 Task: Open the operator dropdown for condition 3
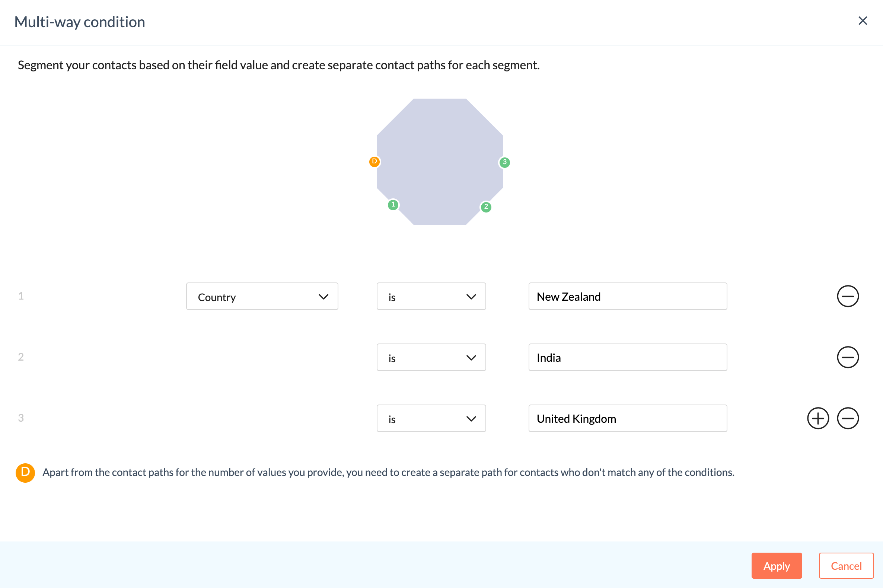431,419
